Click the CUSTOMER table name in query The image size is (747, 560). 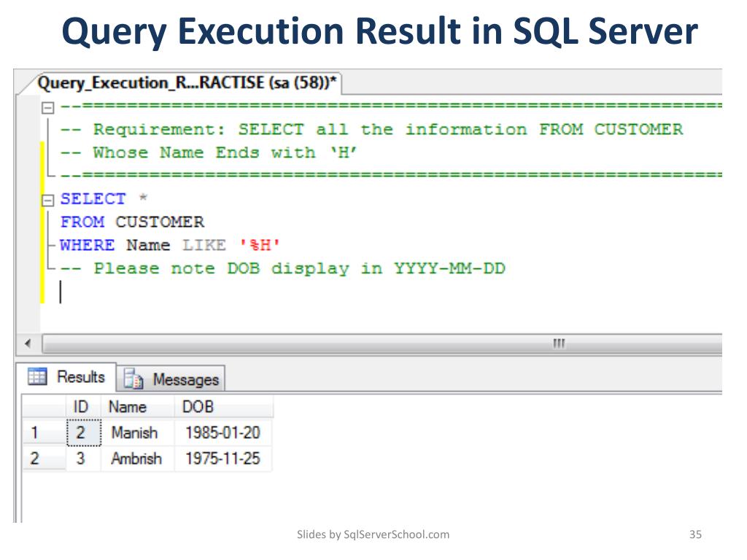[160, 222]
